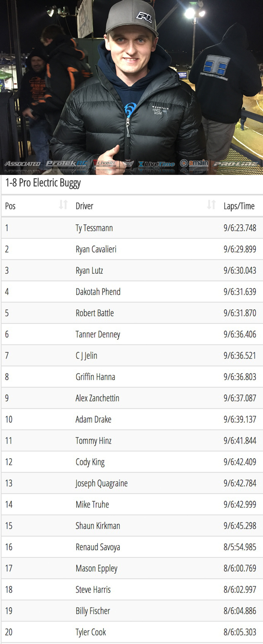Screen dimensions: 263x644
Task: Click the LiveTime sponsor logo
Action: tap(157, 164)
